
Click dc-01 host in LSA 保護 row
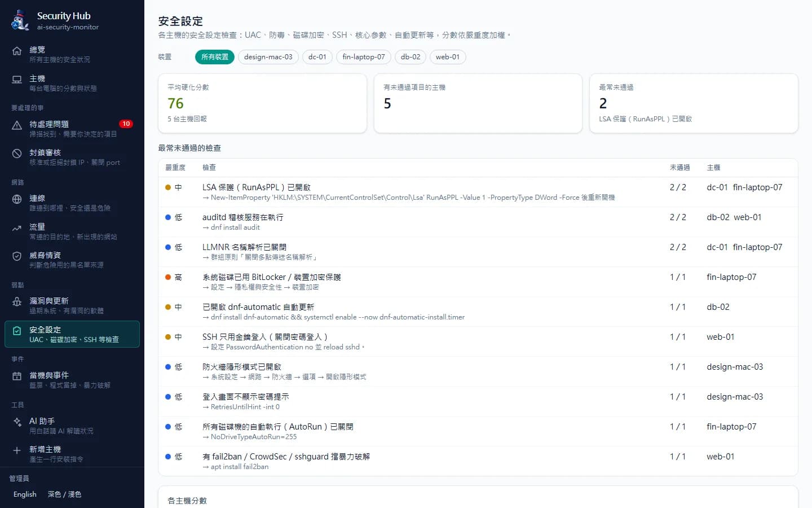717,187
